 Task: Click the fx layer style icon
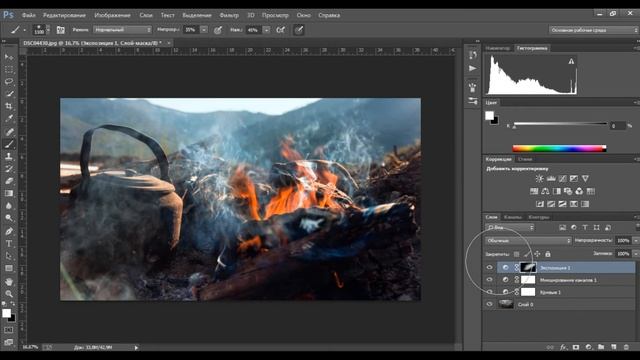(x=563, y=347)
